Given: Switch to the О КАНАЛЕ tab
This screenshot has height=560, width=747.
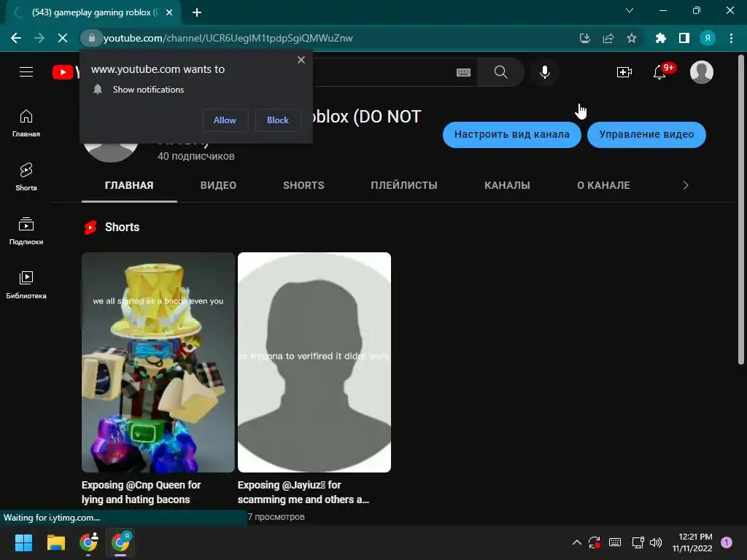Looking at the screenshot, I should coord(603,185).
